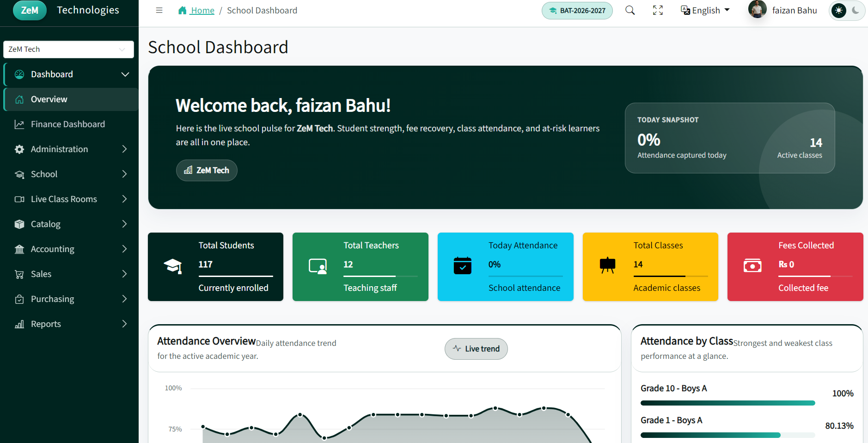This screenshot has width=868, height=443.
Task: Click the School graduation cap sidebar icon
Action: (19, 174)
